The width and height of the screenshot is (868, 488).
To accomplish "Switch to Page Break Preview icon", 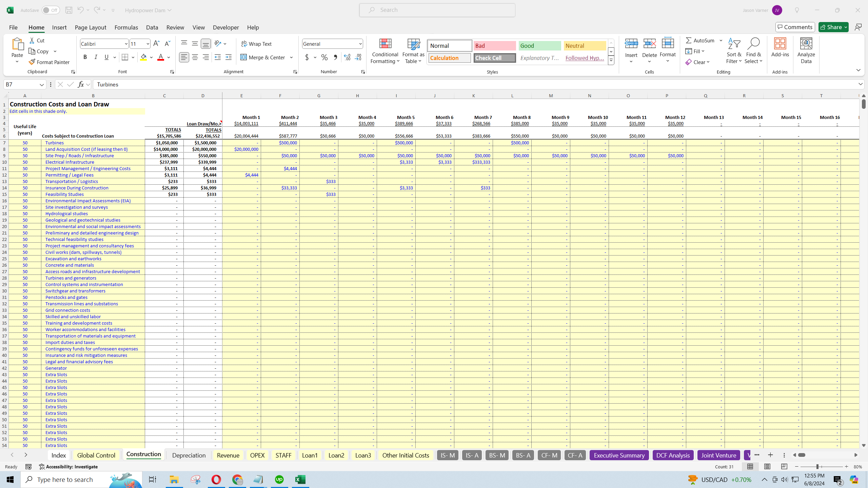I will pyautogui.click(x=784, y=467).
